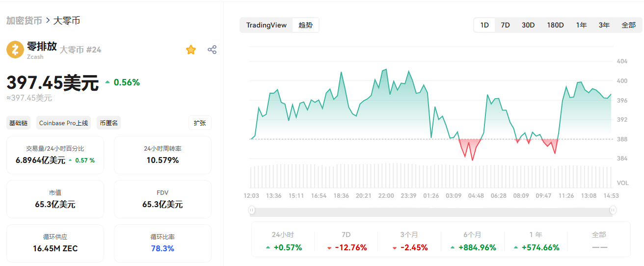Click the share icon beside the star
The width and height of the screenshot is (644, 266).
tap(212, 50)
